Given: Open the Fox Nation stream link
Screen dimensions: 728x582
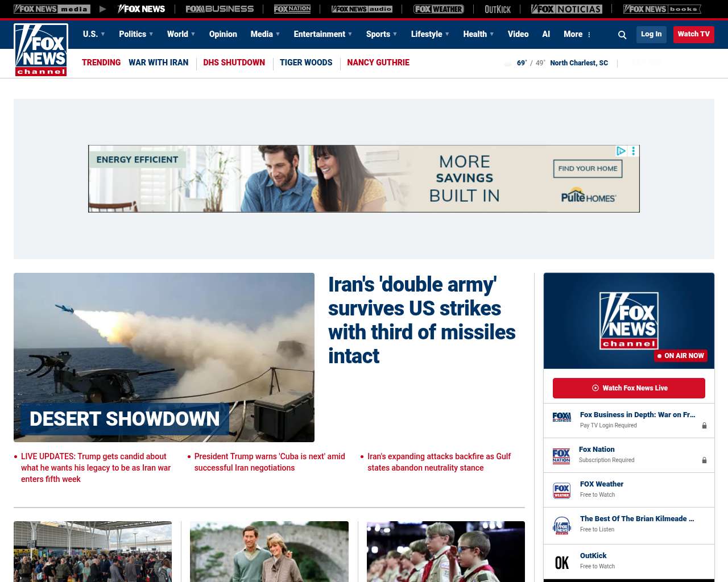Looking at the screenshot, I should [x=597, y=450].
